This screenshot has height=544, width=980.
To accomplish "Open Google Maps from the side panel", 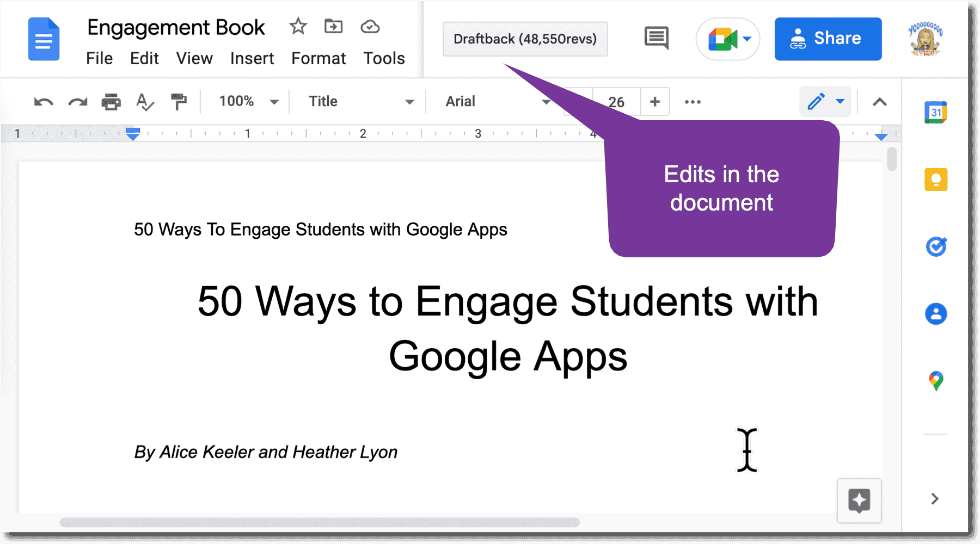I will point(936,380).
